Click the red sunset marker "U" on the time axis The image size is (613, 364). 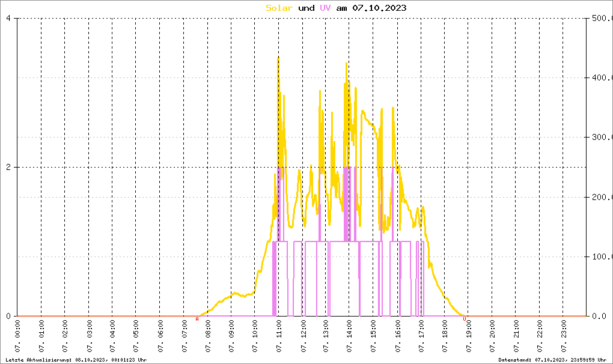pyautogui.click(x=464, y=319)
